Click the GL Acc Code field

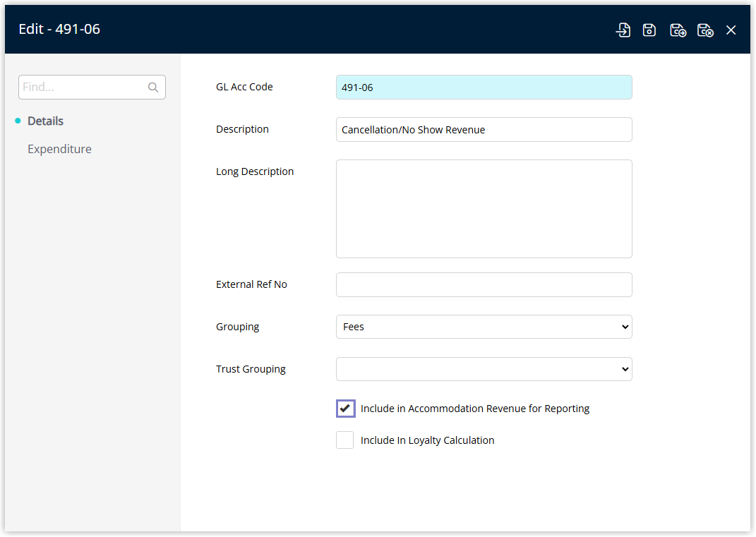(484, 88)
